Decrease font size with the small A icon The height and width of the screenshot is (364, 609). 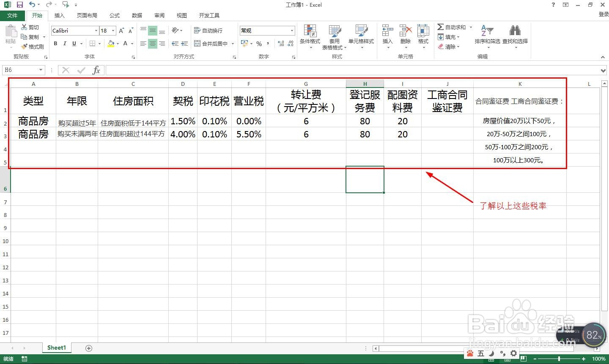(x=131, y=30)
